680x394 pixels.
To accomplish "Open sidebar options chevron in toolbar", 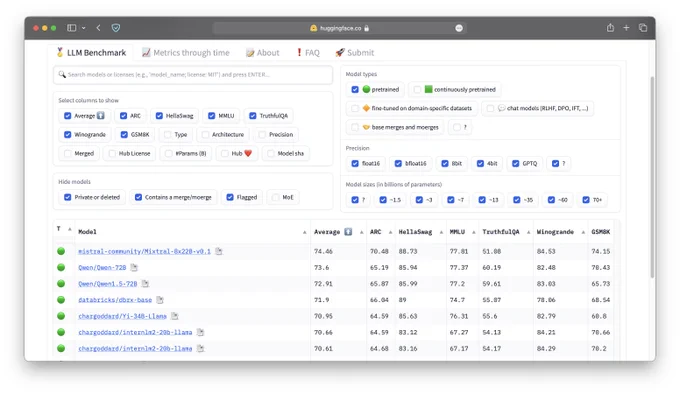I will click(x=83, y=28).
